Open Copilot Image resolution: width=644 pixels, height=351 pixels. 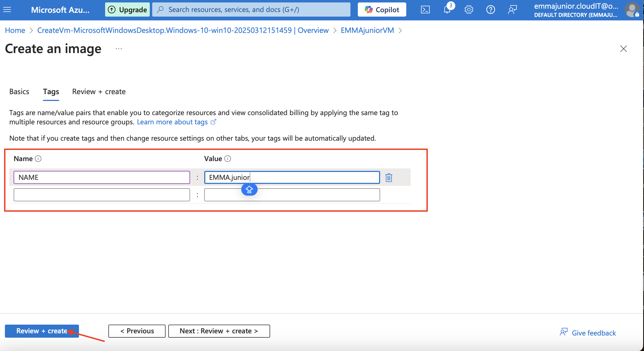click(x=382, y=10)
